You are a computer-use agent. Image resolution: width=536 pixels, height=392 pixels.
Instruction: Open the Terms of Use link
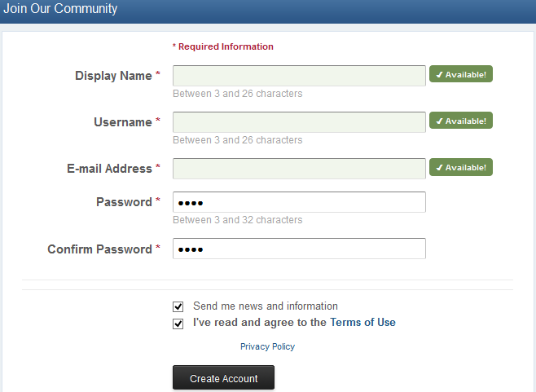(x=362, y=323)
